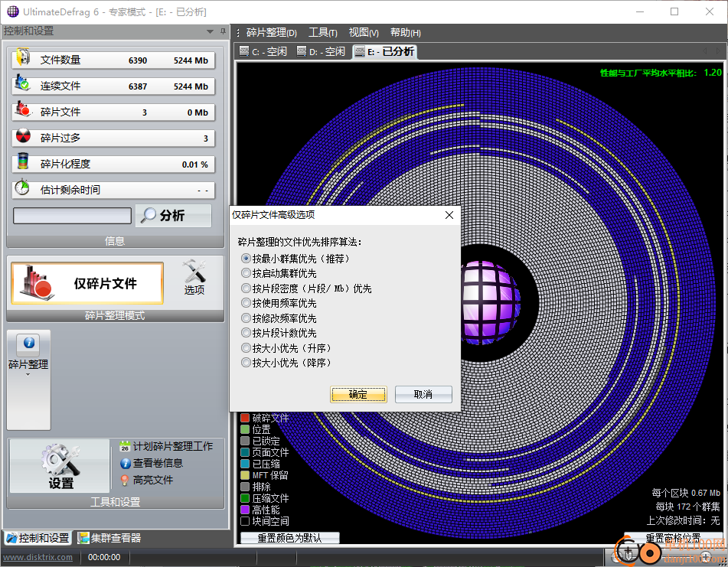Image resolution: width=728 pixels, height=567 pixels.
Task: Click the File Count statistics row
Action: tap(113, 60)
